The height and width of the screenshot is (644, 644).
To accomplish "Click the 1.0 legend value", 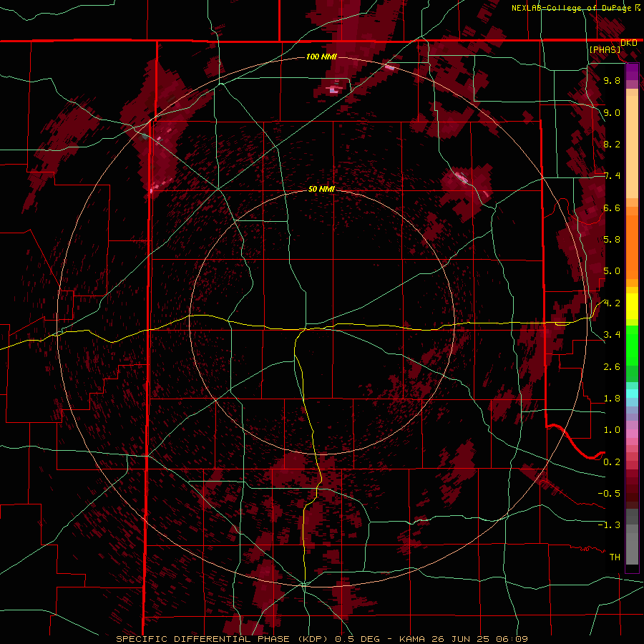I will [x=612, y=430].
